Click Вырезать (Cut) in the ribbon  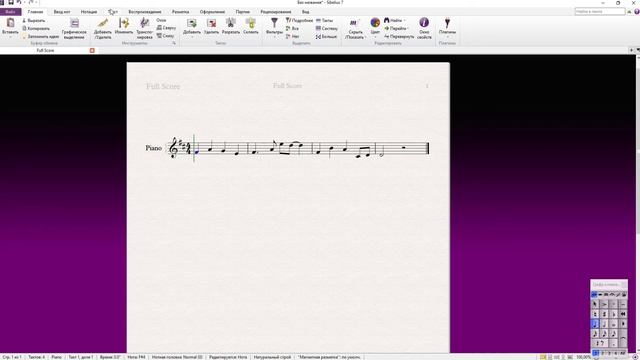pos(33,20)
